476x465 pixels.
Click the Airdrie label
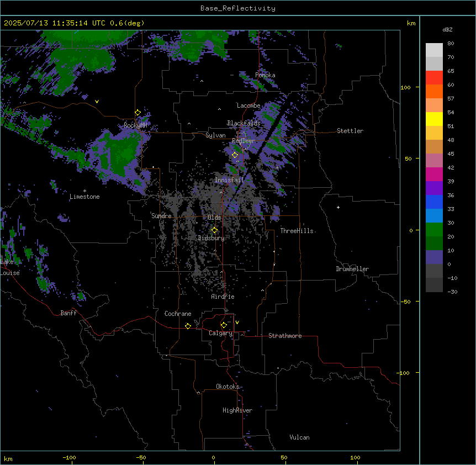223,297
